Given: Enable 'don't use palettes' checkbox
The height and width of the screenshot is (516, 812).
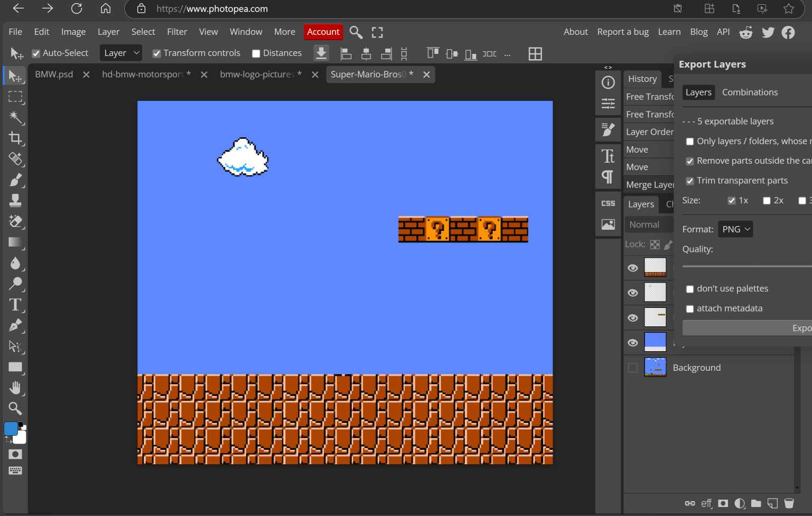Looking at the screenshot, I should (689, 289).
